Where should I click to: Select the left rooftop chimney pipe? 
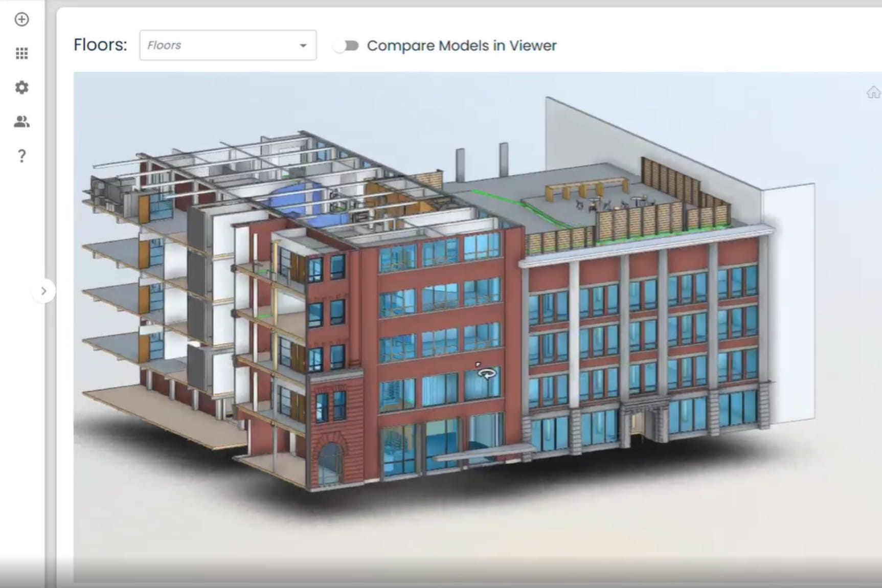[x=460, y=165]
